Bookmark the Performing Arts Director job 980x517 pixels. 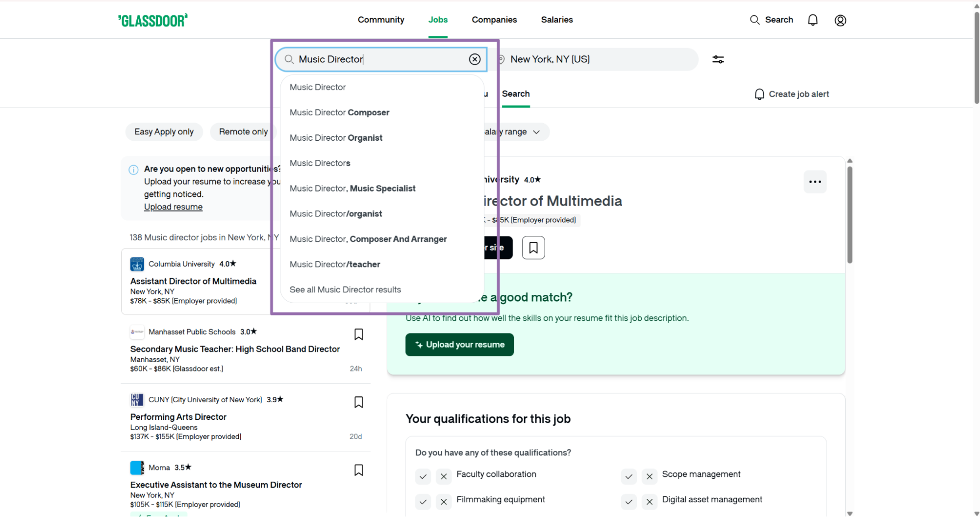[x=358, y=402]
